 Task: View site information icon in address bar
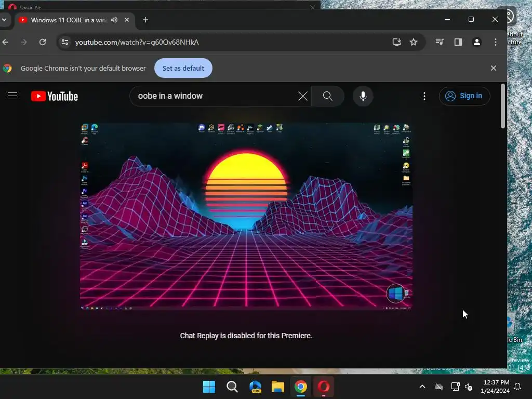[65, 42]
